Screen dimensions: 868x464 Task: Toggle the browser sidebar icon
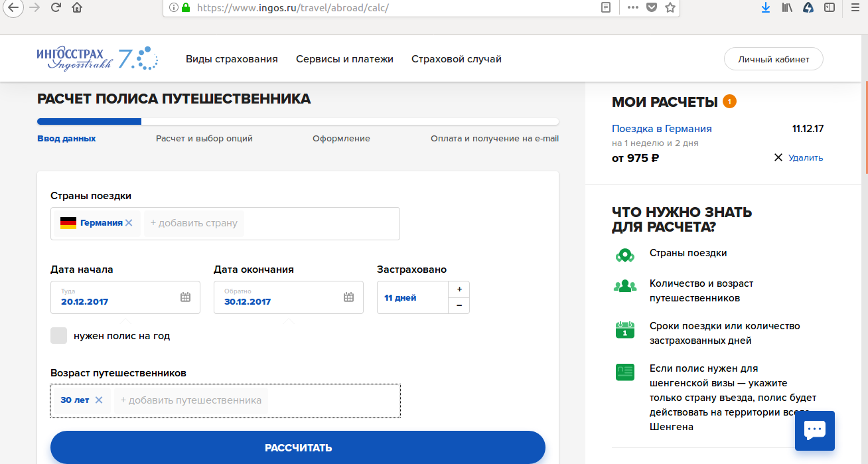coord(830,8)
